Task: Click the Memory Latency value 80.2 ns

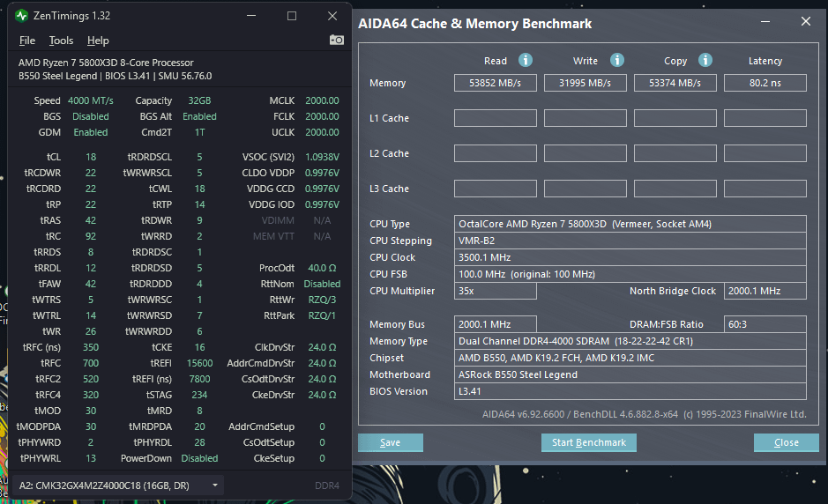Action: tap(765, 83)
